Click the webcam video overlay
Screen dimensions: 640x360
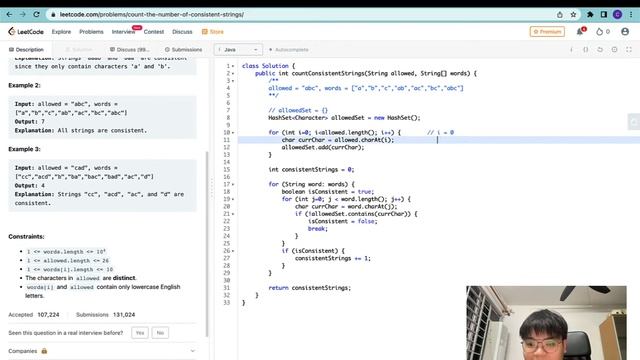click(546, 322)
